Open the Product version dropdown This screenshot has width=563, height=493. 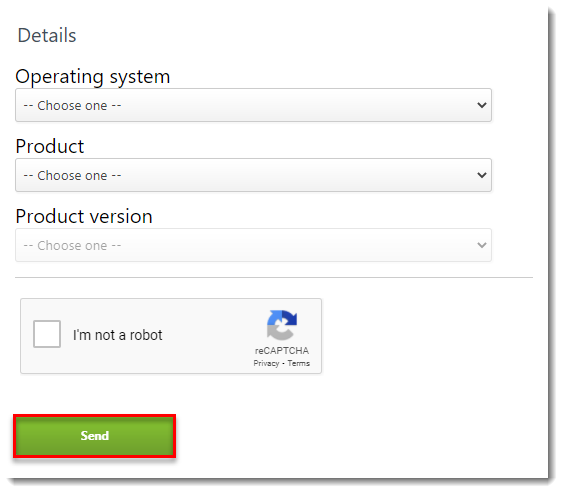pos(253,245)
